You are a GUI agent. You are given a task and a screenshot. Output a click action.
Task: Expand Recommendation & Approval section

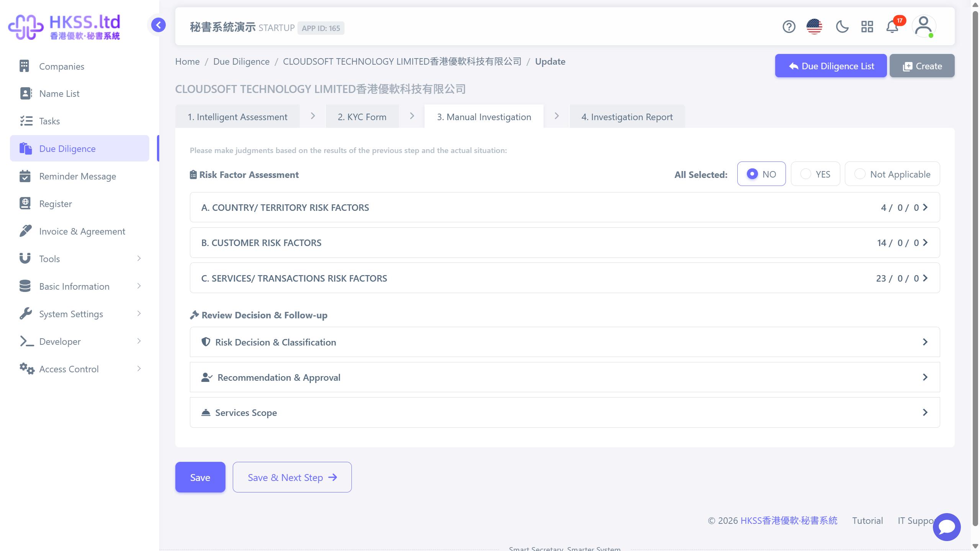[x=565, y=377]
